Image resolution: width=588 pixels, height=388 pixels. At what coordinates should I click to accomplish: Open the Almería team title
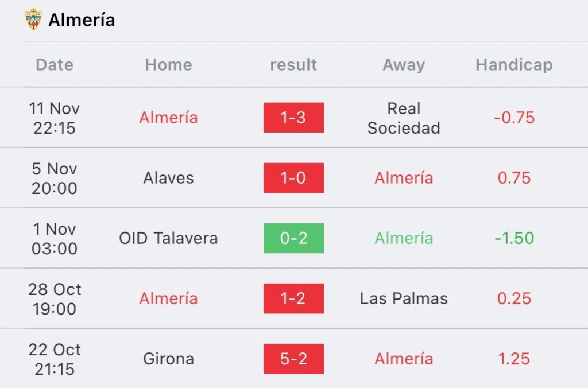point(82,20)
